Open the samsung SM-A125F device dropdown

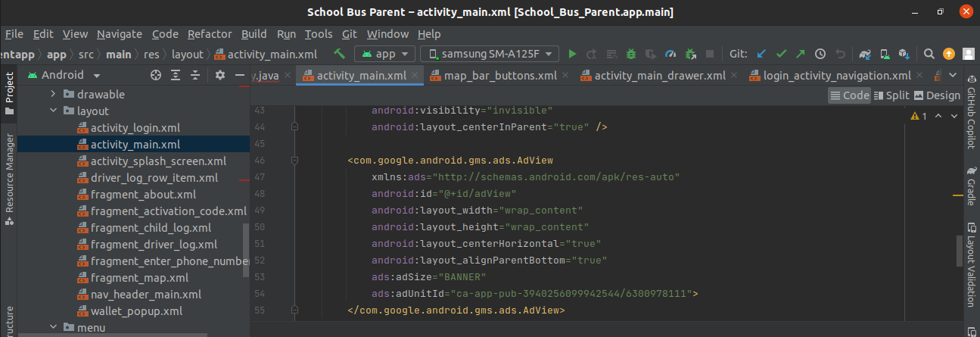tap(490, 54)
